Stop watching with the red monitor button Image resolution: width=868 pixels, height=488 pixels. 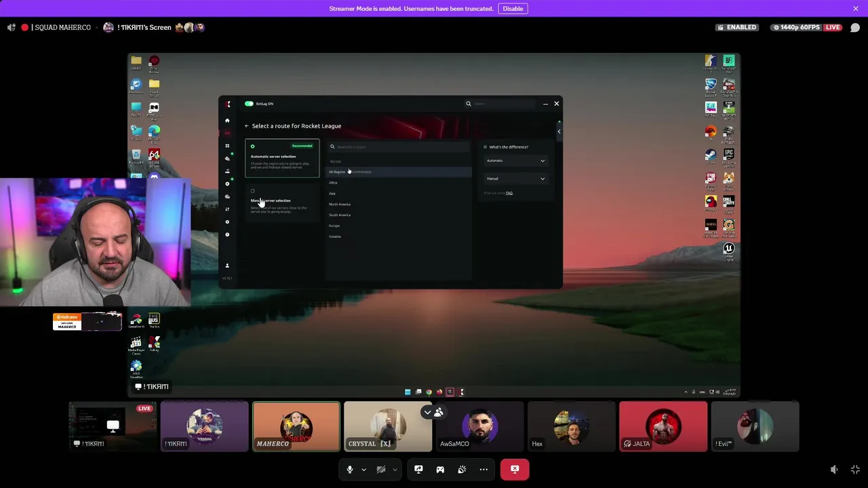(x=515, y=469)
